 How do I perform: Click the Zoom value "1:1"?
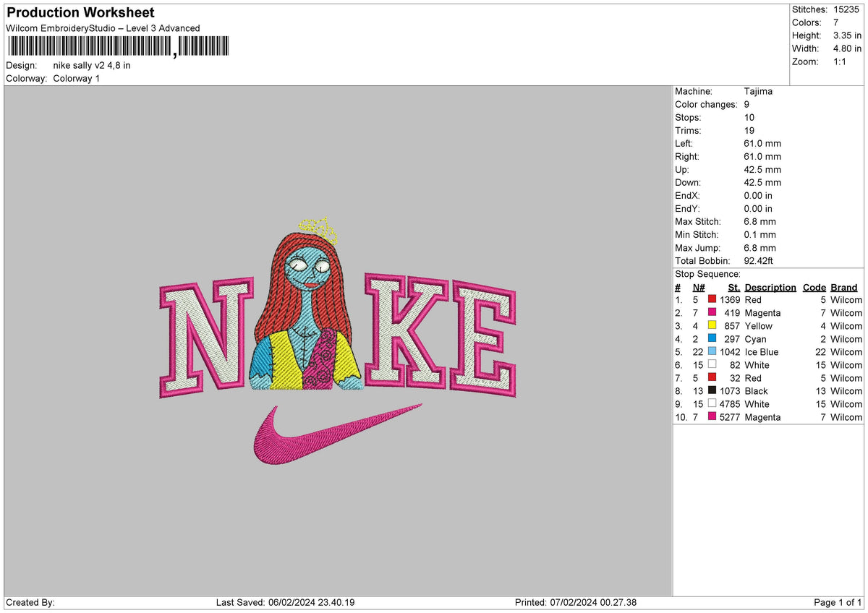[841, 61]
